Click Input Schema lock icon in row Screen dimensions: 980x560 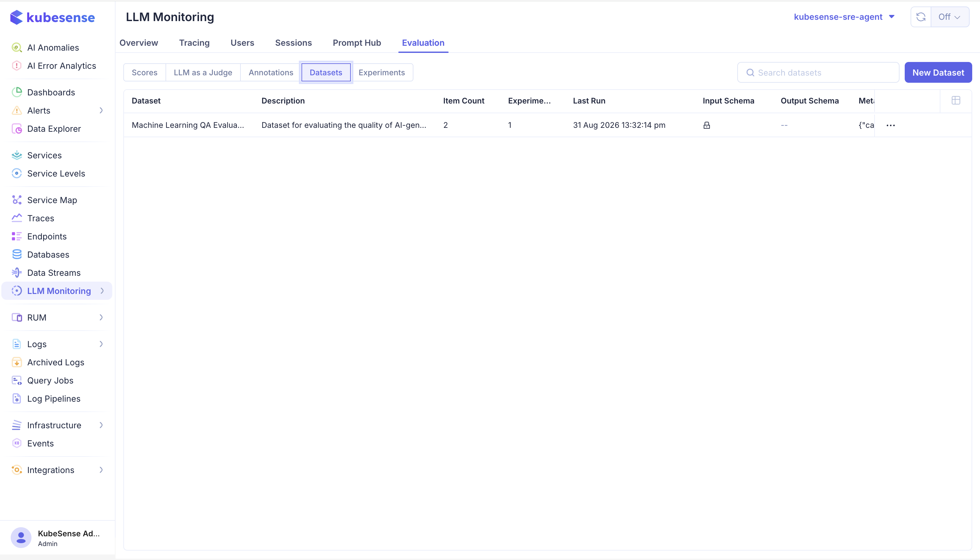(706, 125)
